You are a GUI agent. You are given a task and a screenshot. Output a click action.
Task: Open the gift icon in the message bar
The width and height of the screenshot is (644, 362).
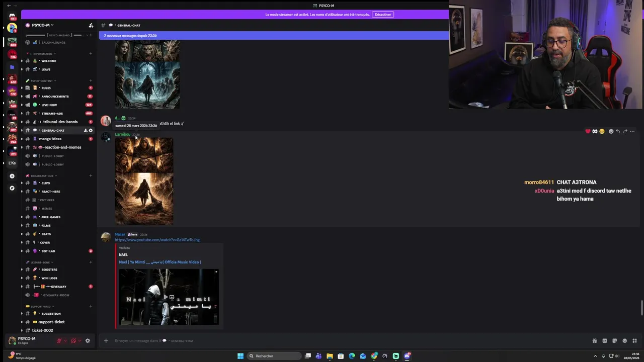click(x=594, y=340)
